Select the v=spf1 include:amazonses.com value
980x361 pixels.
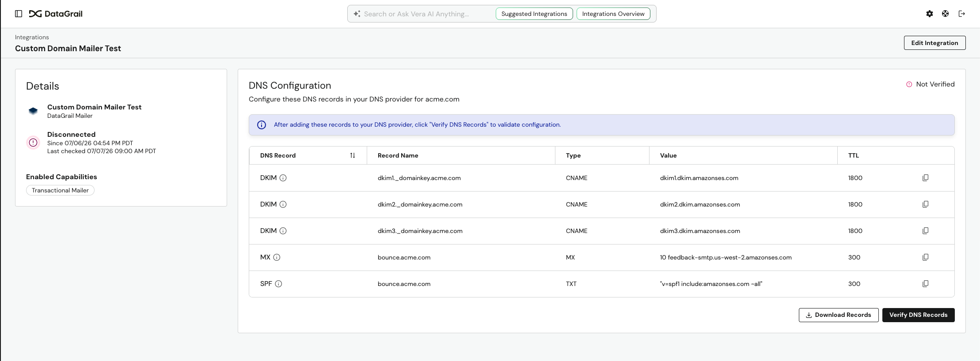click(x=711, y=284)
